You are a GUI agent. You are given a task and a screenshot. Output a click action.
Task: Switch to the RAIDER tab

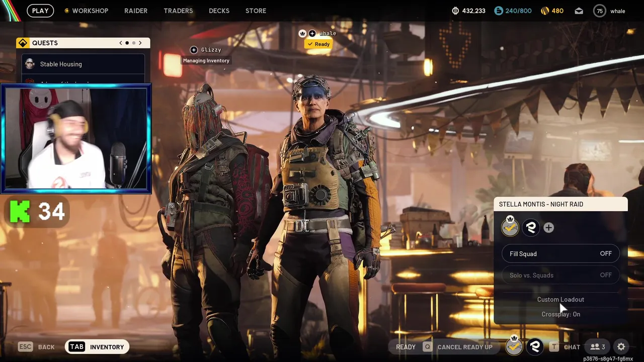click(136, 11)
